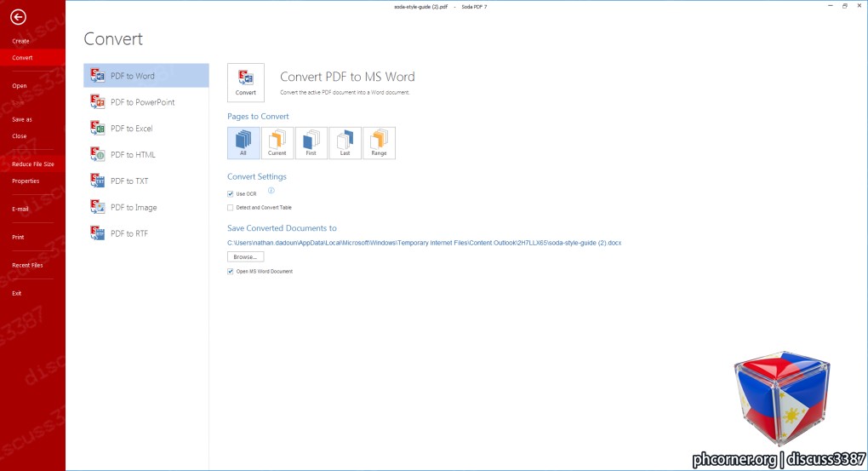Open Reduce File Size option
The width and height of the screenshot is (868, 471).
coord(33,164)
